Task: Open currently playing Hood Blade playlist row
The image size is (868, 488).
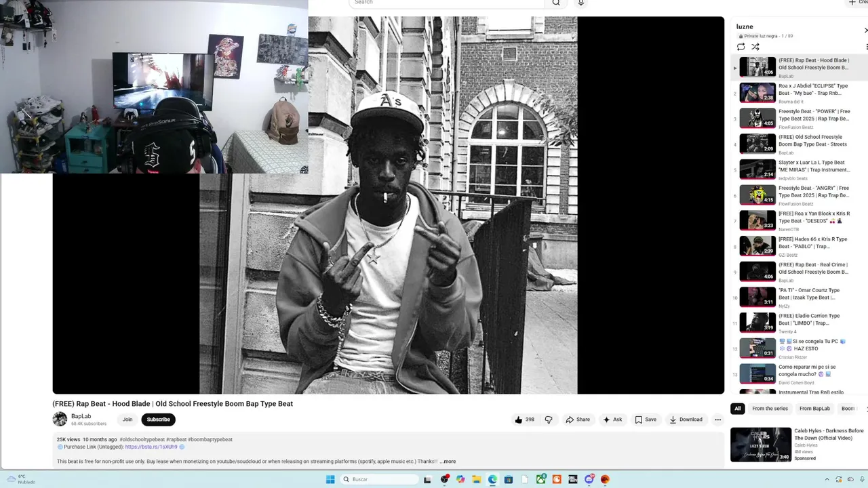Action: [799, 67]
